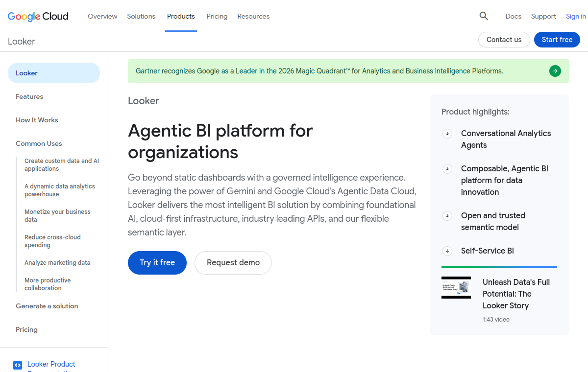This screenshot has height=372, width=588.
Task: Open the search magnifier icon
Action: [x=484, y=16]
